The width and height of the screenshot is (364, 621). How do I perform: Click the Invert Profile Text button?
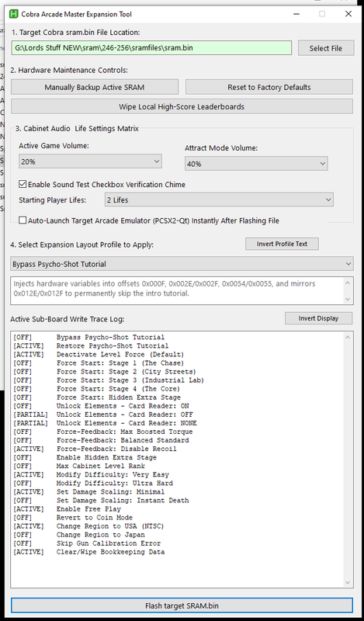(282, 244)
